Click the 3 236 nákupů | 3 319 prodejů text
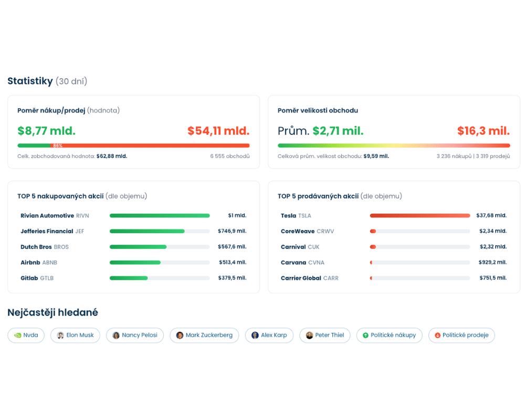Viewport: 525px width, 420px height. click(x=473, y=156)
